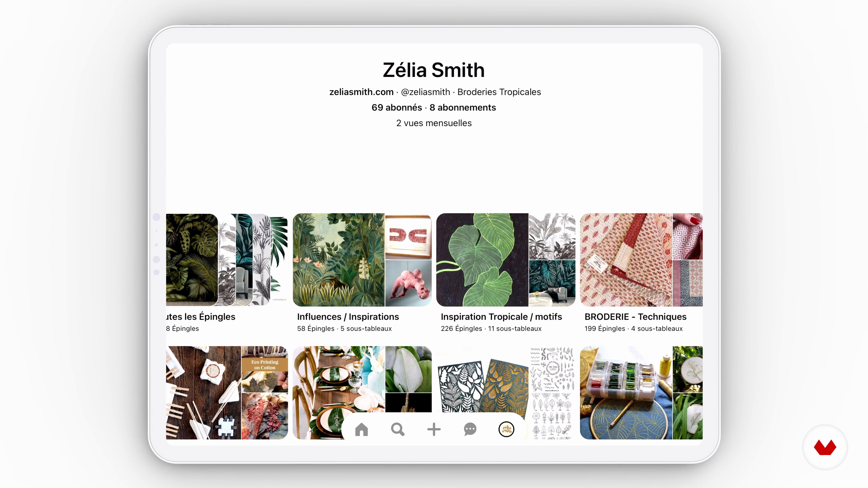View the 69 abonnés list
Viewport: 868px width, 488px height.
pos(397,108)
